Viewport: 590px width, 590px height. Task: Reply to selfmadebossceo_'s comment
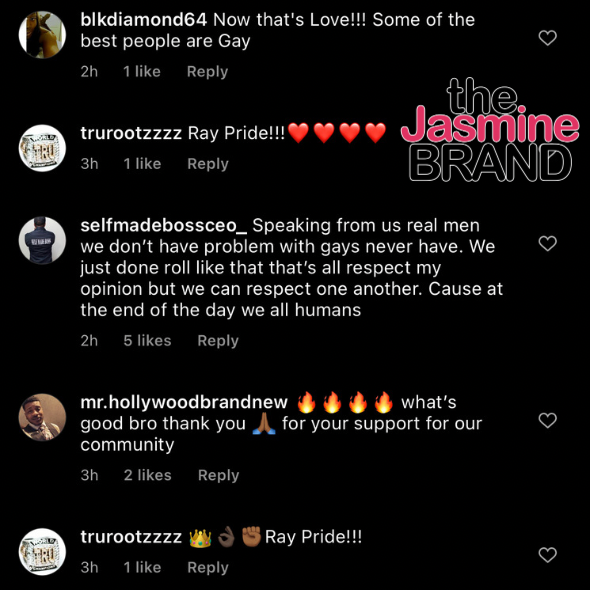218,341
